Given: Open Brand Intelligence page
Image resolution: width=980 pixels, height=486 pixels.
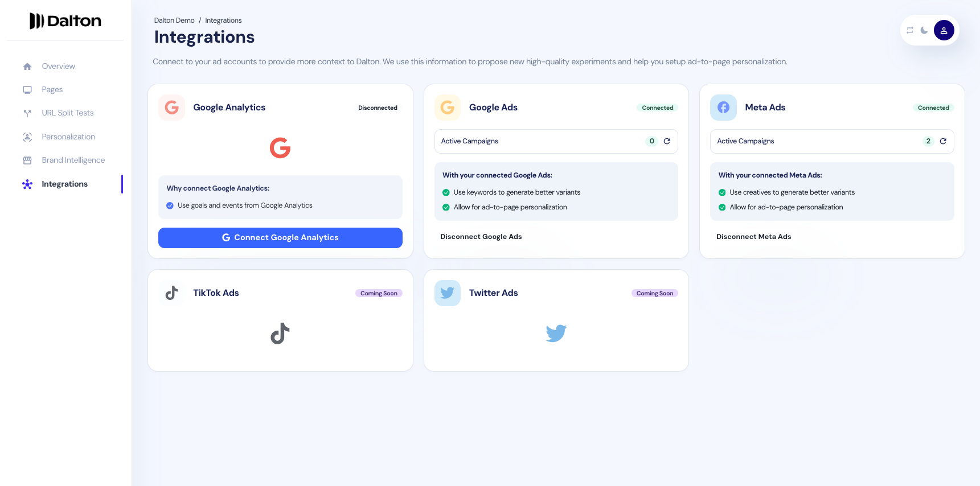Looking at the screenshot, I should 73,160.
